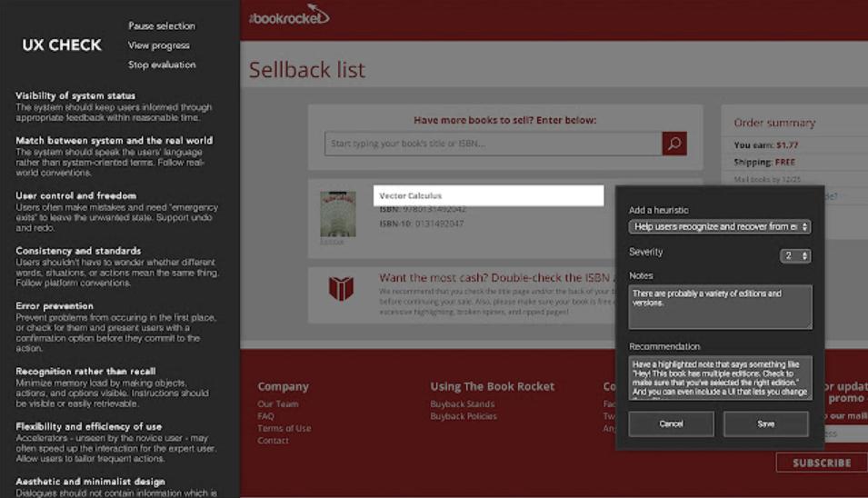Open the FAQ footer link
Screen dimensions: 868x498
265,416
